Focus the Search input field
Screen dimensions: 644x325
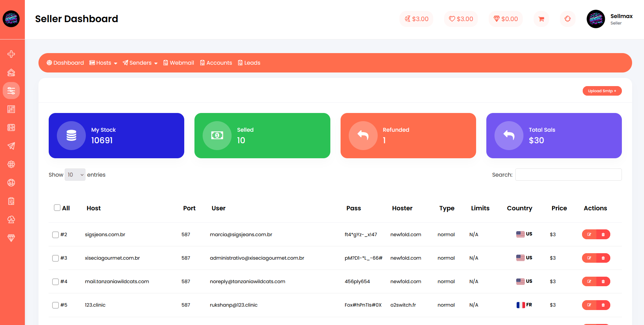tap(568, 175)
